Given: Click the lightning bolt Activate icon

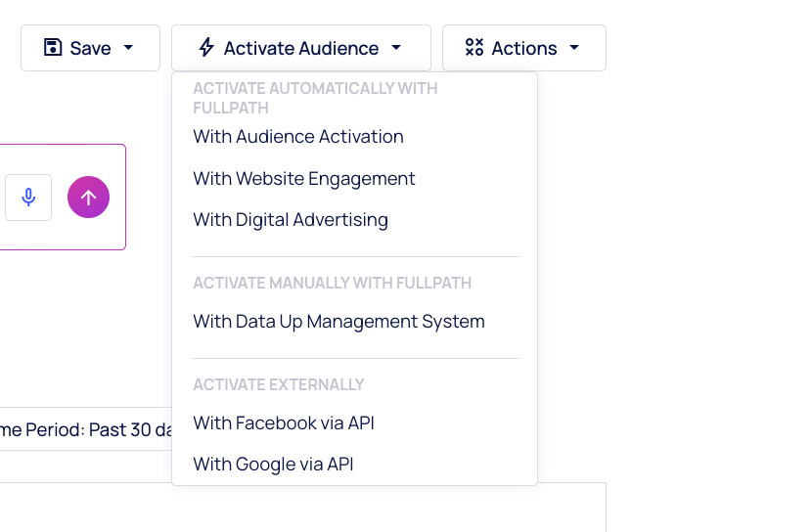Looking at the screenshot, I should point(206,48).
